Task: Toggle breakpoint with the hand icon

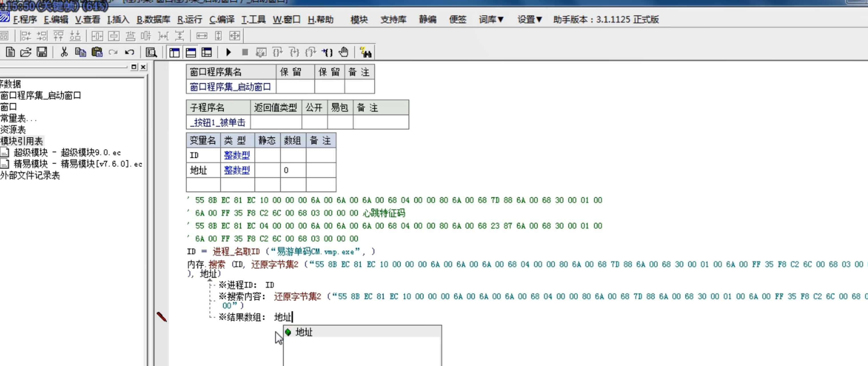Action: (343, 52)
